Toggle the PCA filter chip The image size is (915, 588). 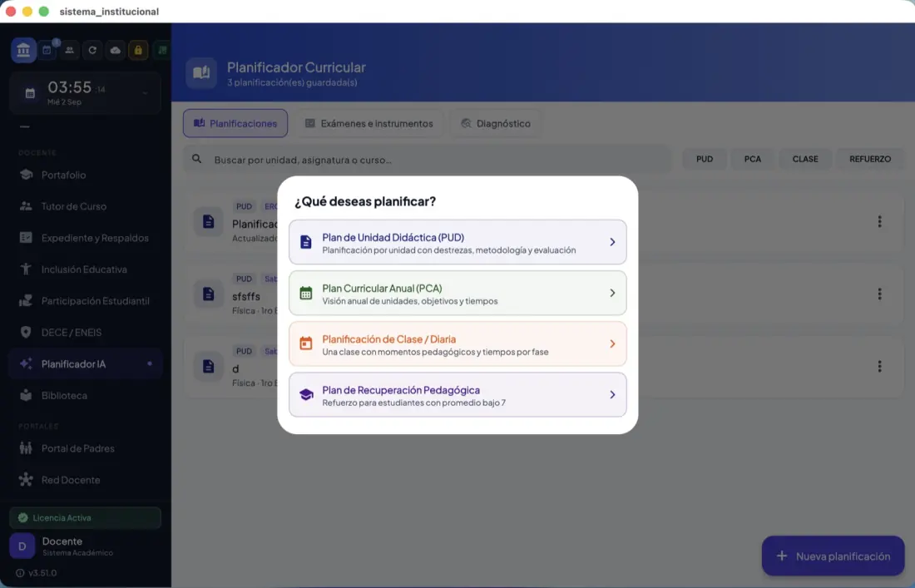coord(753,159)
